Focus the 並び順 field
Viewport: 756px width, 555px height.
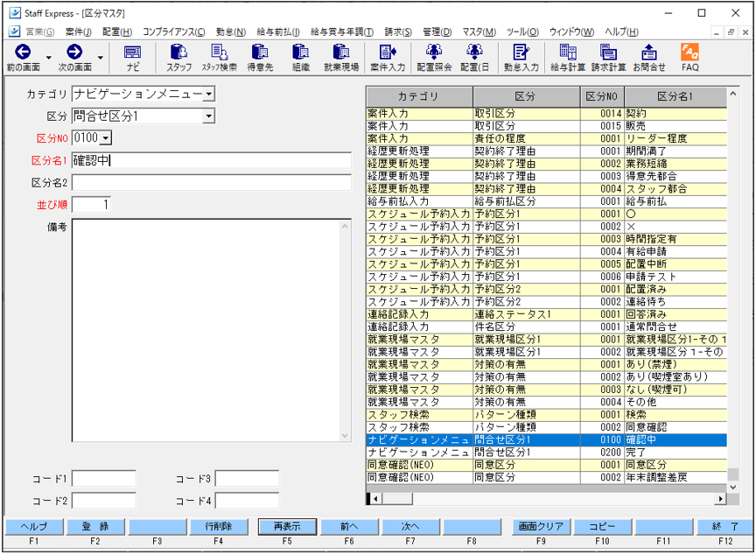91,205
